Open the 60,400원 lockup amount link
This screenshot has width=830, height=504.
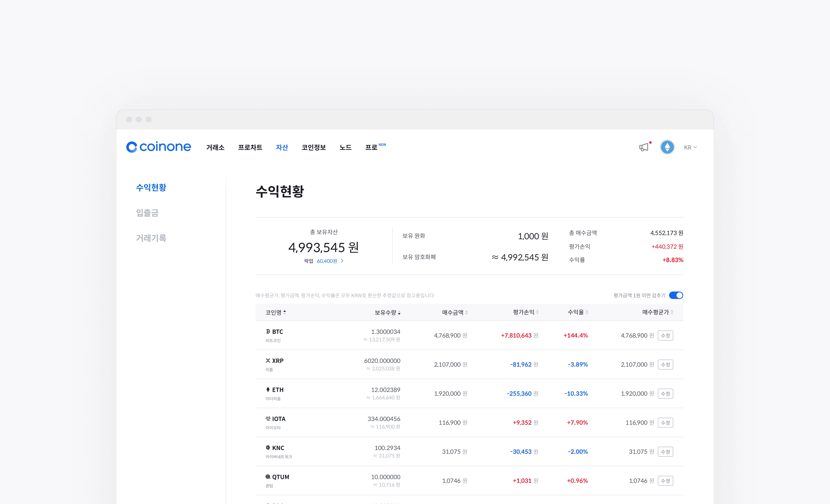(327, 261)
